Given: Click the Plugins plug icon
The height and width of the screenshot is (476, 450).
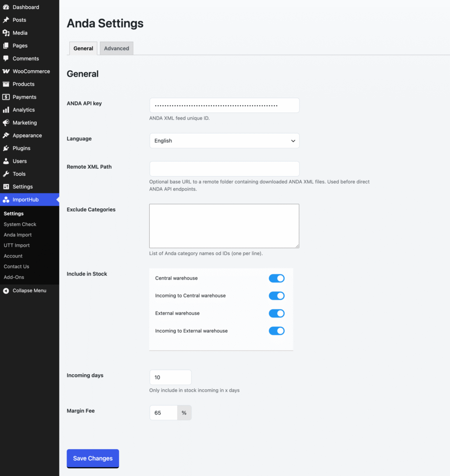Looking at the screenshot, I should [x=6, y=148].
